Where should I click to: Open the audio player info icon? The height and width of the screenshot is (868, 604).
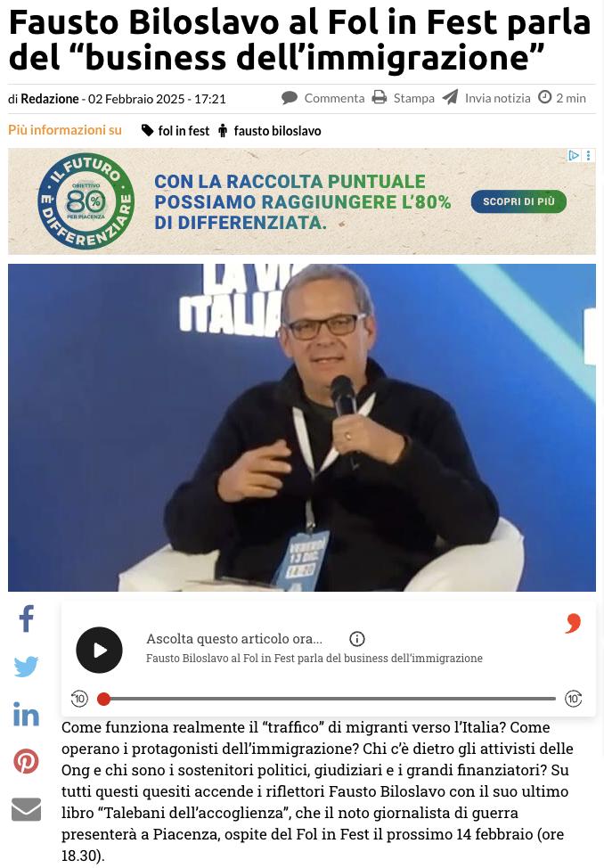357,639
